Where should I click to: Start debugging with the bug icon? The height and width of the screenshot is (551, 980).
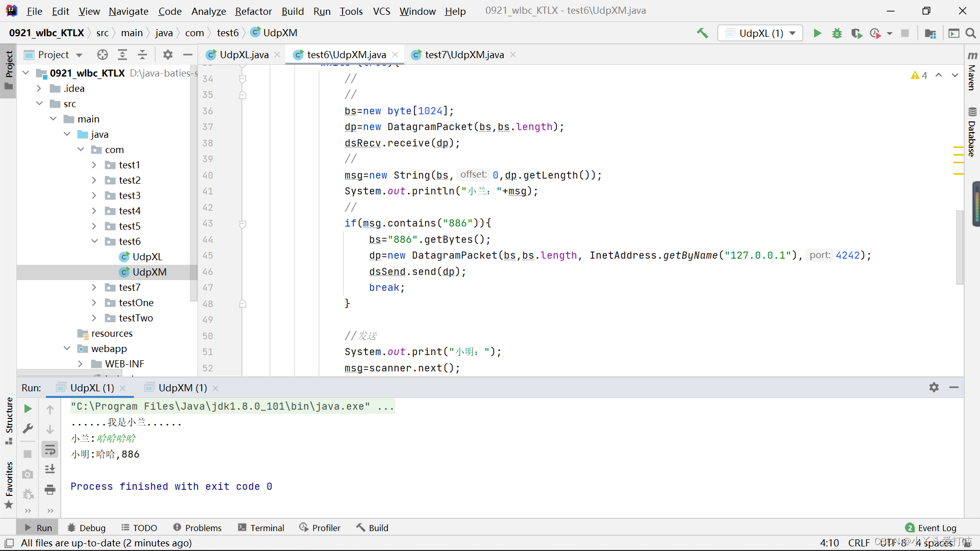pos(837,33)
